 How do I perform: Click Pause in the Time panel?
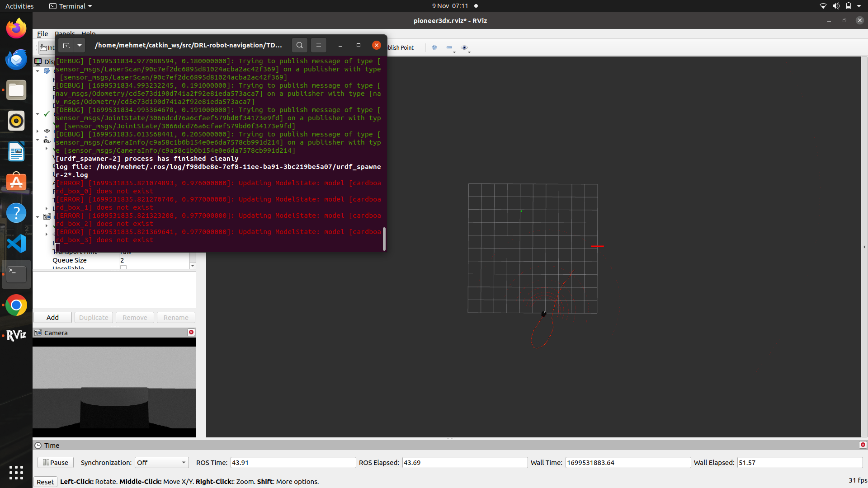55,462
